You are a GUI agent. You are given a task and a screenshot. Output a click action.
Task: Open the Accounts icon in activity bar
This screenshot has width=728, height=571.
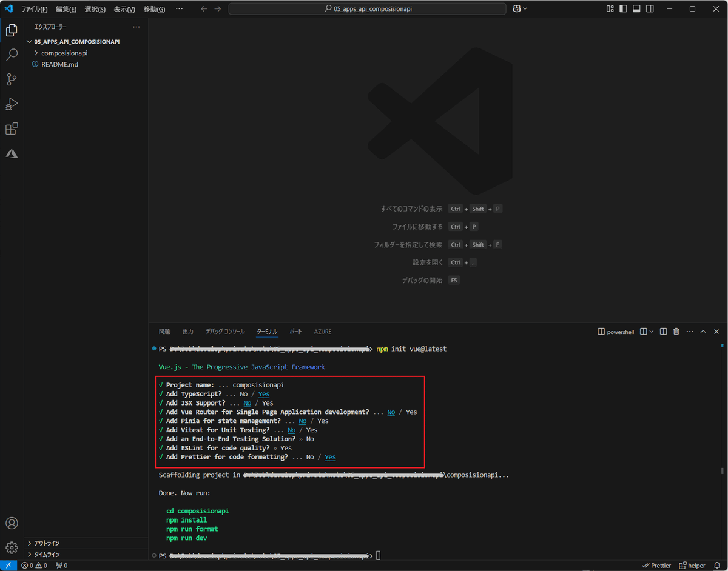click(x=12, y=523)
